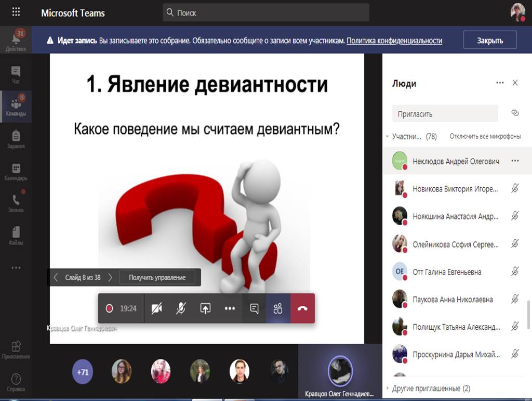
Task: Collapse the participants list section
Action: click(x=388, y=137)
